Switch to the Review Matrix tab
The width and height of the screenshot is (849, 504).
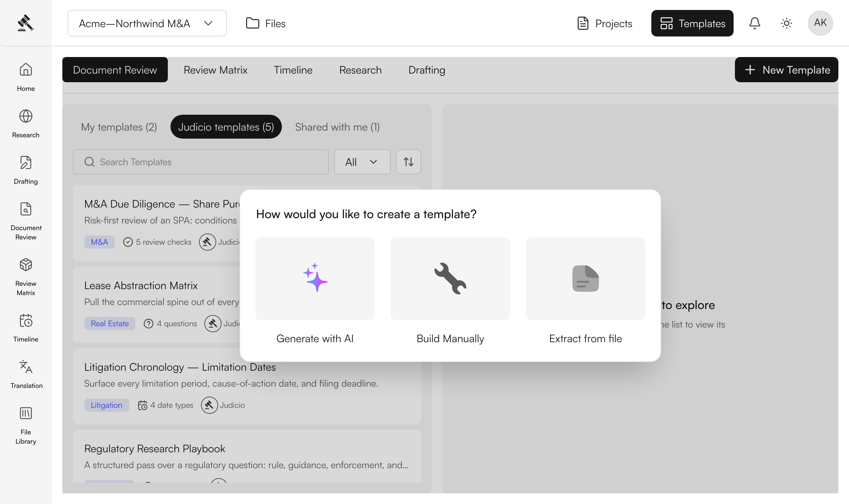215,70
